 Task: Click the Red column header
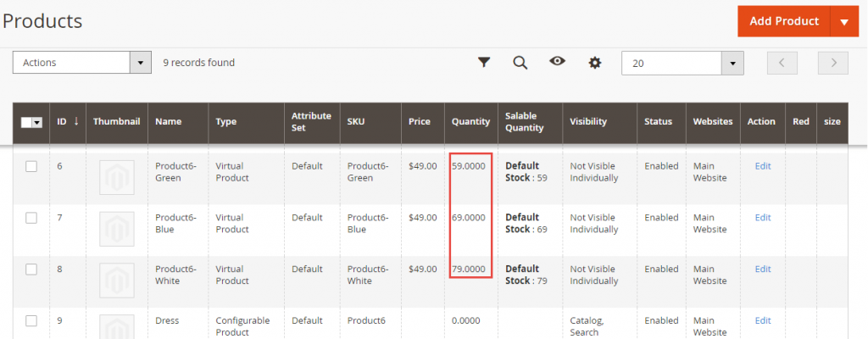click(801, 122)
